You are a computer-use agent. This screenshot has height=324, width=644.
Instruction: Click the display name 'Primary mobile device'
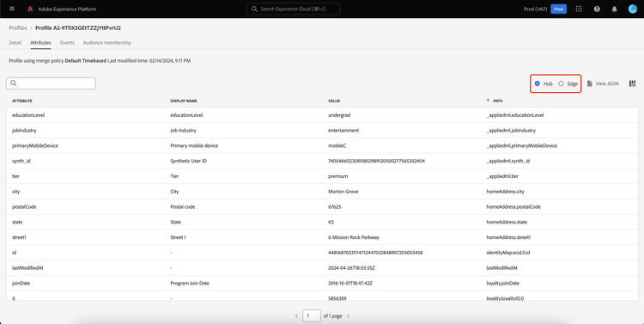coord(194,145)
